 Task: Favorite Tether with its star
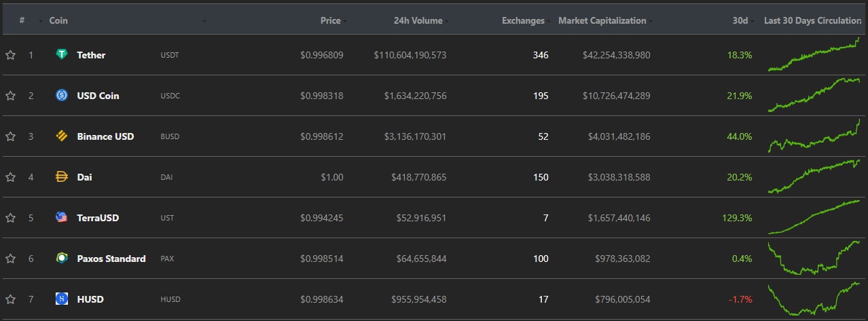10,55
